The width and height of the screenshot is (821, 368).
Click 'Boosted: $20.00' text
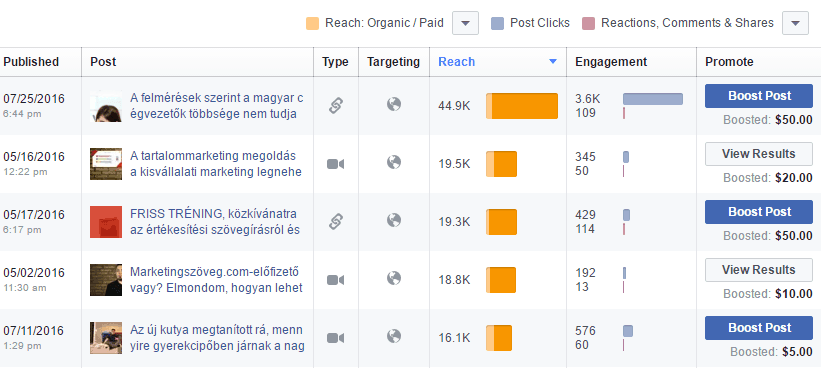click(768, 178)
